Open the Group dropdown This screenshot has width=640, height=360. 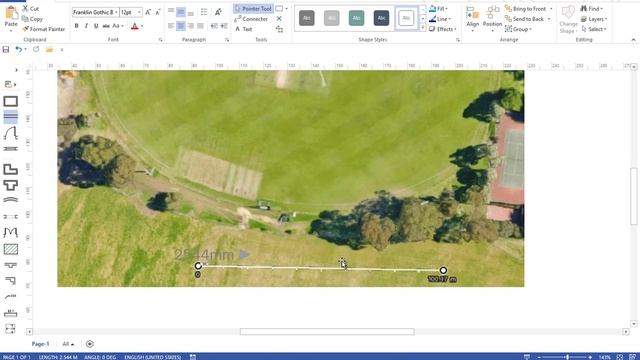pos(518,29)
